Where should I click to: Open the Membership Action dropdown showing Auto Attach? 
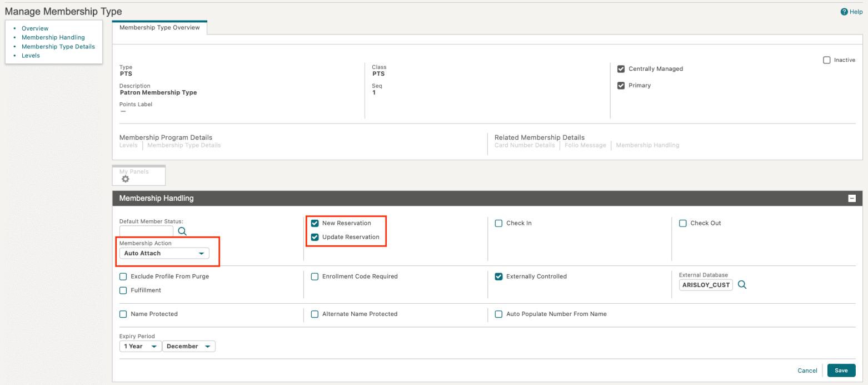[x=164, y=253]
